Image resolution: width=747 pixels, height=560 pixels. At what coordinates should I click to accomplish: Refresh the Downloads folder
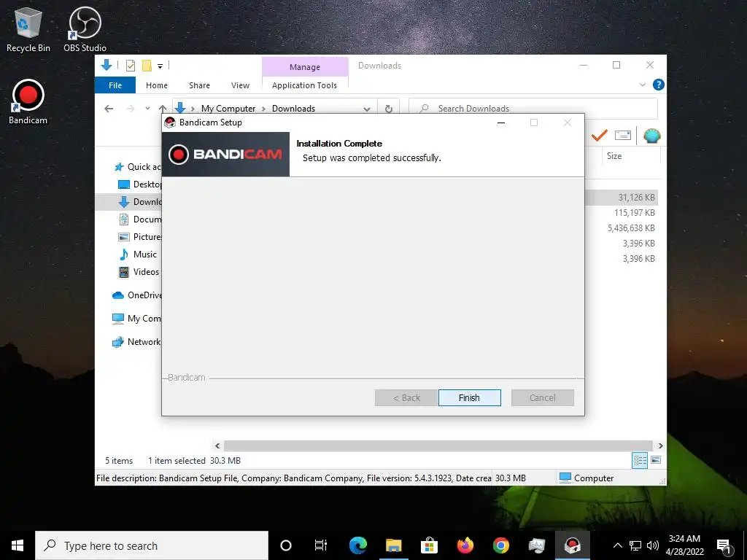coord(388,109)
